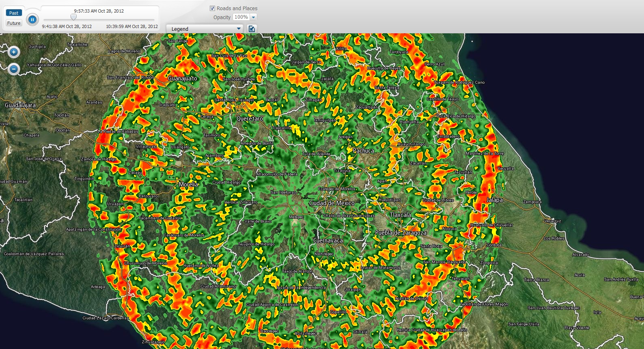Click the Taxco de Alarcón label

click(297, 271)
